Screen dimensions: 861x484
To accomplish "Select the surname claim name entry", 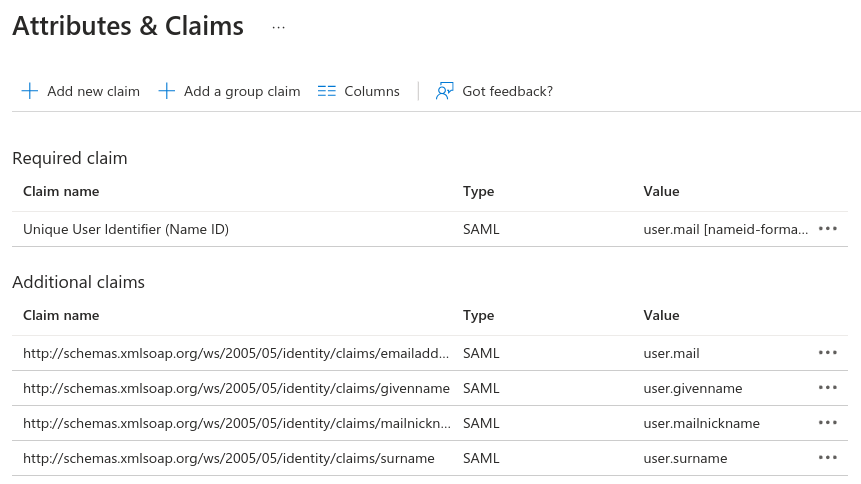I will [228, 458].
